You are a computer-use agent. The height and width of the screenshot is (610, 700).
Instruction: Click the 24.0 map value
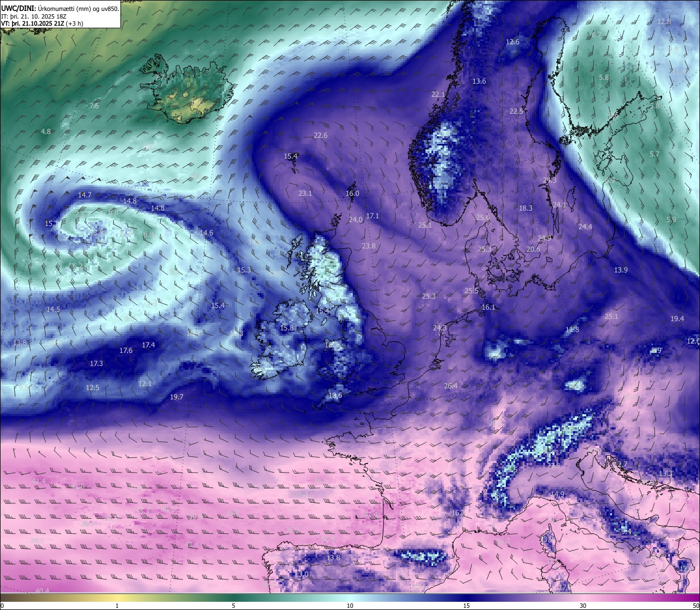click(x=355, y=220)
